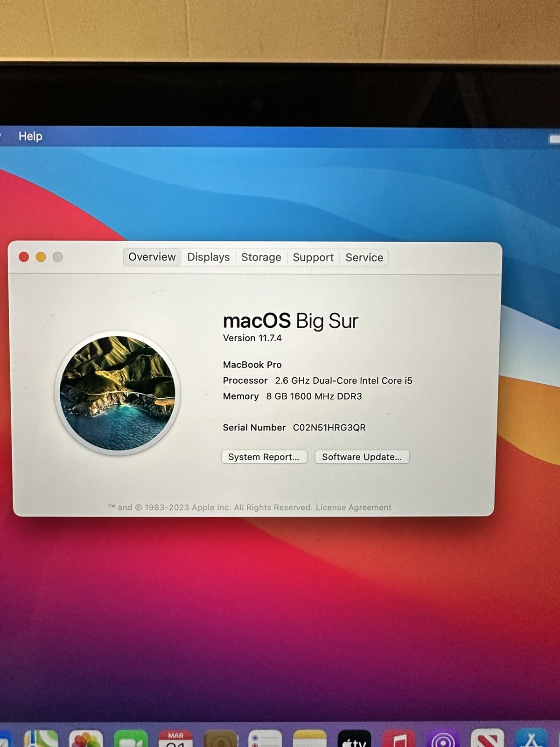Click the Big Sur artwork image
560x747 pixels.
tap(117, 393)
